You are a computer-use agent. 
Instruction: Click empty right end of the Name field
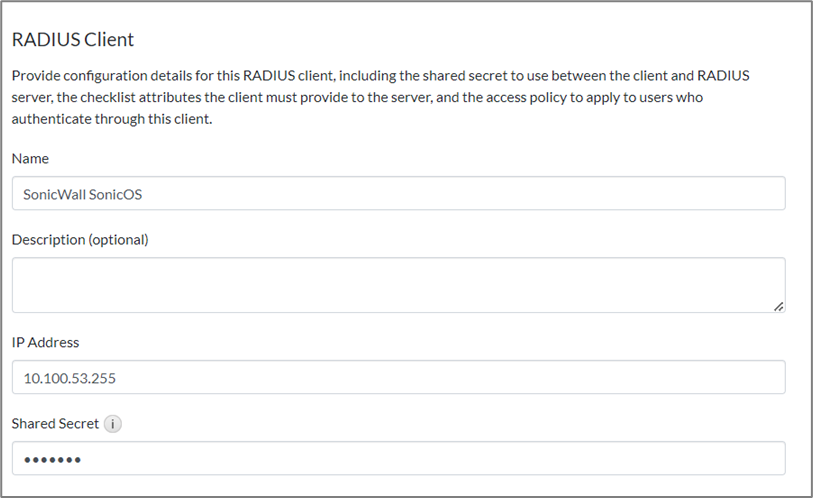tap(700, 194)
